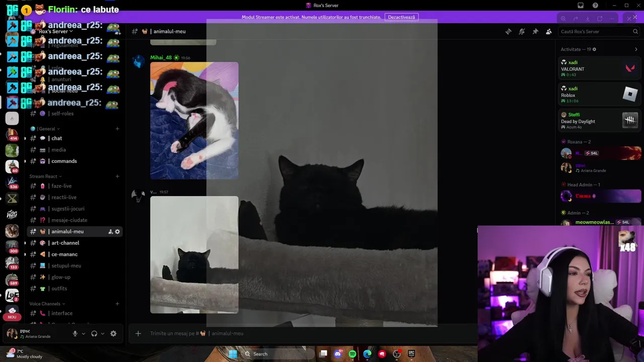
Task: Open the art-channel channel
Action: click(74, 243)
